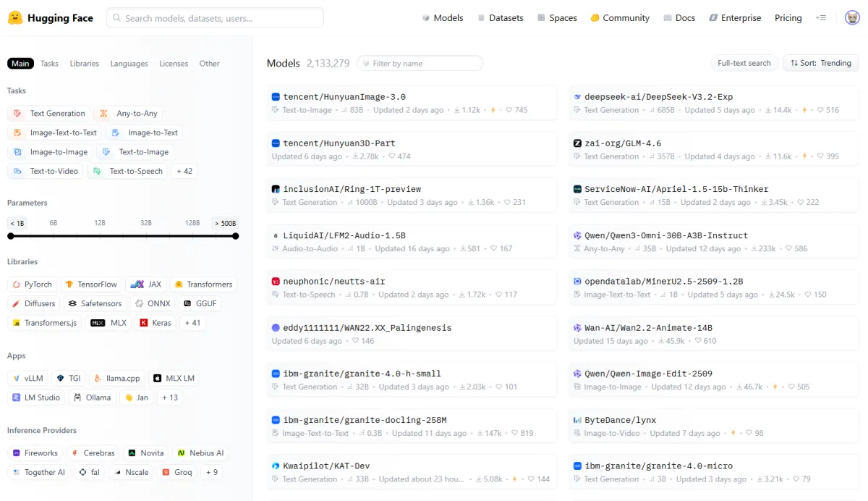Switch to the Languages filter tab
868x501 pixels.
[129, 64]
